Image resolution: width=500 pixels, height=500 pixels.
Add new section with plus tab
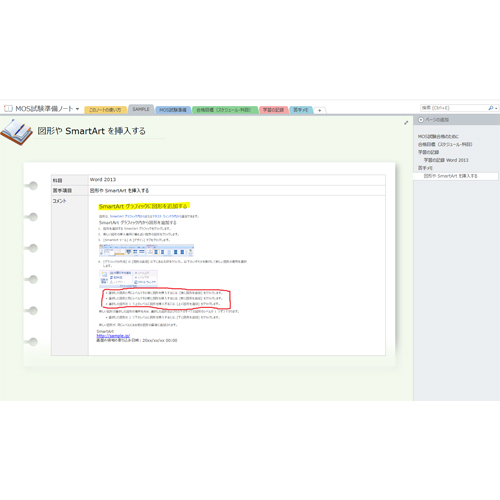(x=319, y=110)
